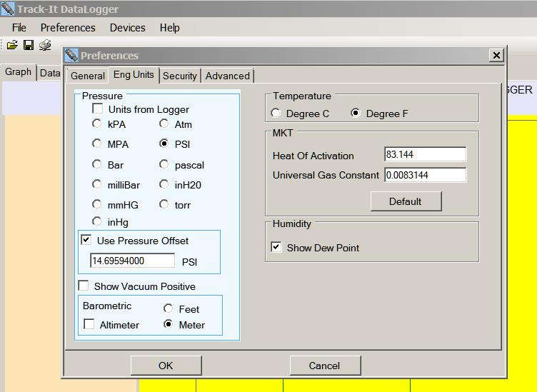The width and height of the screenshot is (537, 392).
Task: Cancel the Preferences dialog
Action: click(325, 366)
